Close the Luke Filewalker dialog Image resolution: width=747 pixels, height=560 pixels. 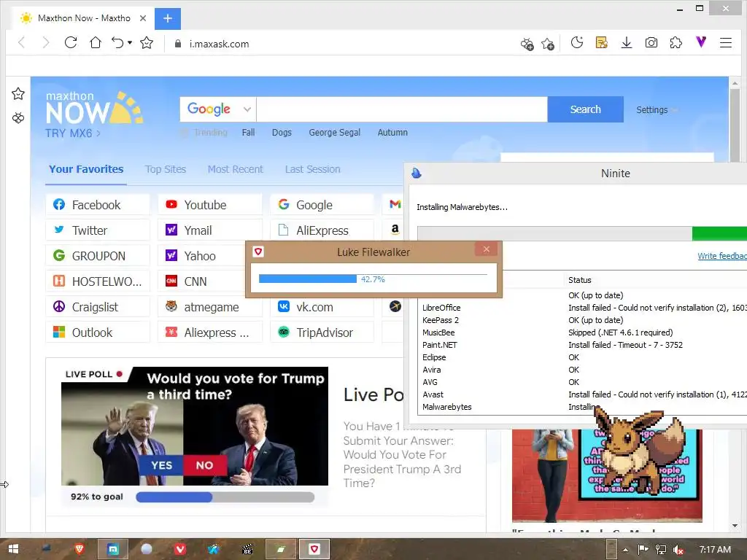[487, 249]
